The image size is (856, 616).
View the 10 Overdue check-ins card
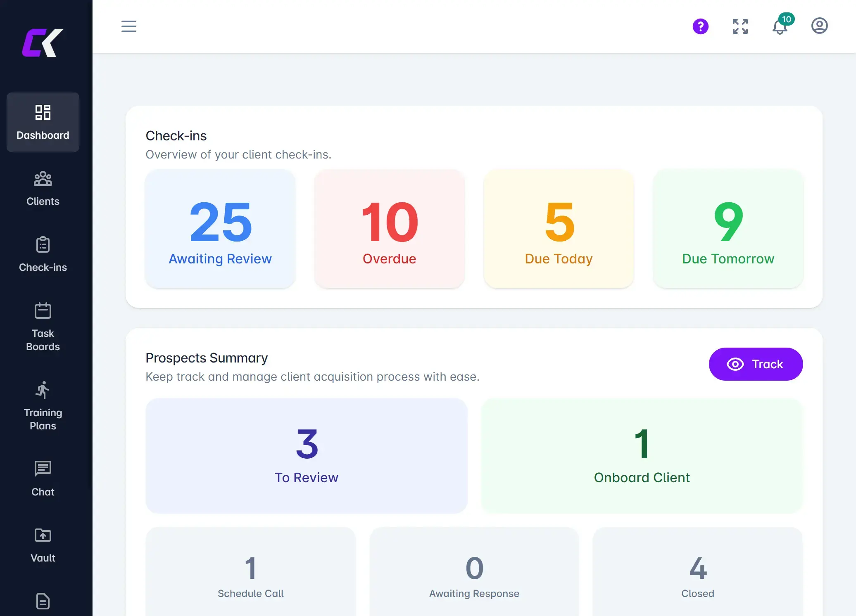tap(389, 229)
